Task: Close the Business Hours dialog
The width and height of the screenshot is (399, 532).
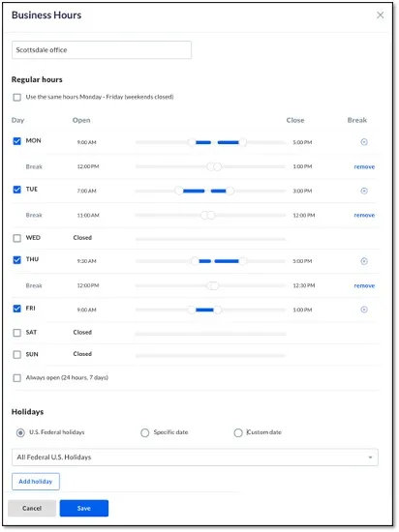Action: pyautogui.click(x=380, y=15)
